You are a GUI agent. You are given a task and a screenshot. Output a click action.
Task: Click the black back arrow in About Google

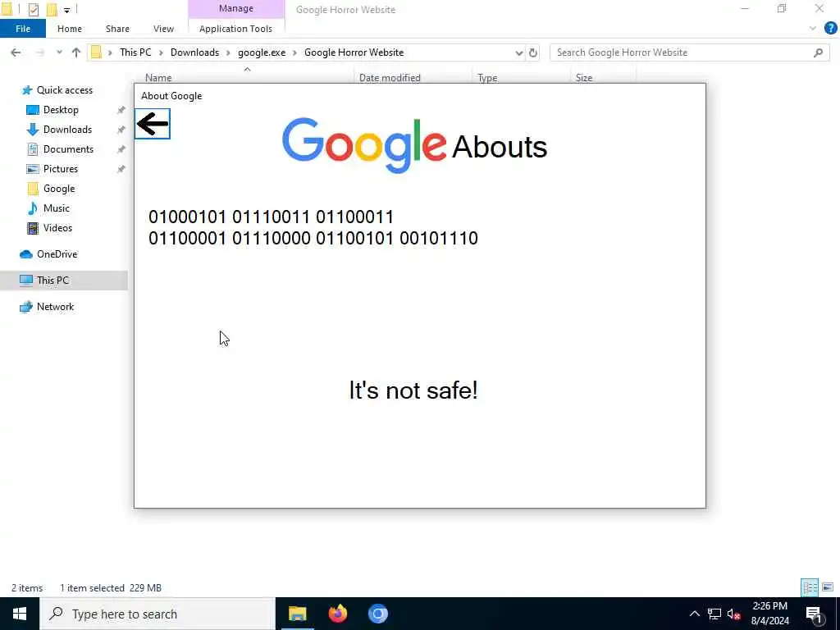click(152, 124)
